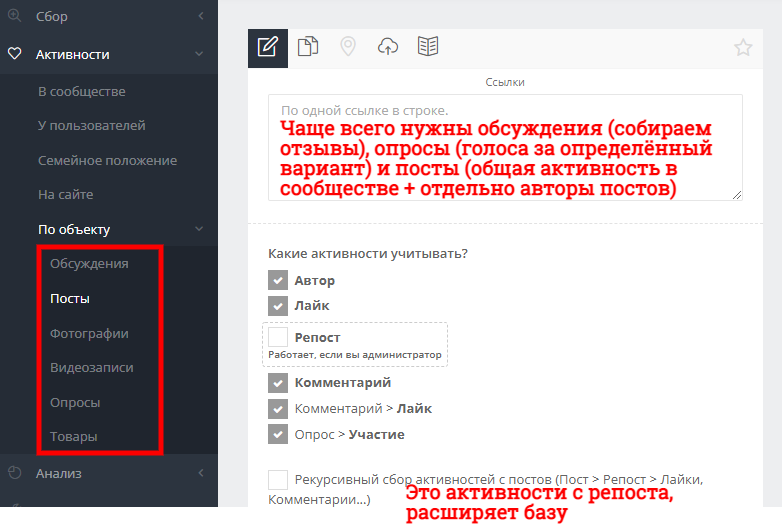Toggle Комментарий > Лайк checkbox
The width and height of the screenshot is (782, 524).
pos(278,409)
